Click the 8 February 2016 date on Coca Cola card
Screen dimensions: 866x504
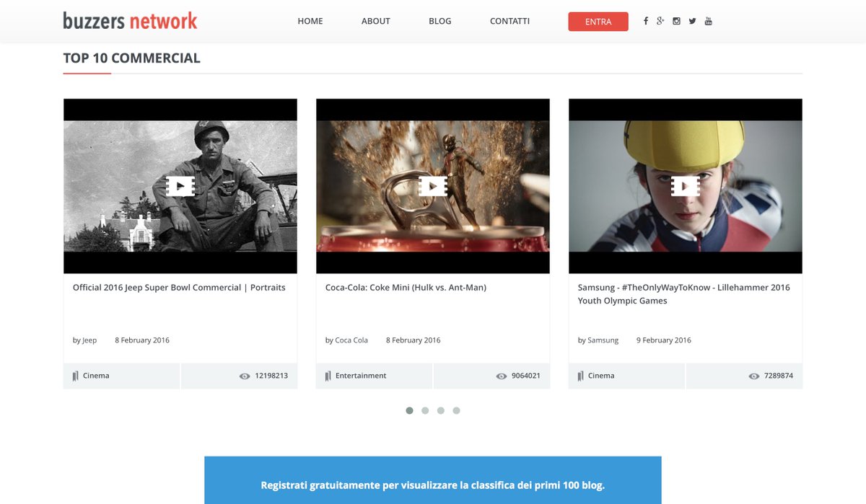tap(413, 340)
